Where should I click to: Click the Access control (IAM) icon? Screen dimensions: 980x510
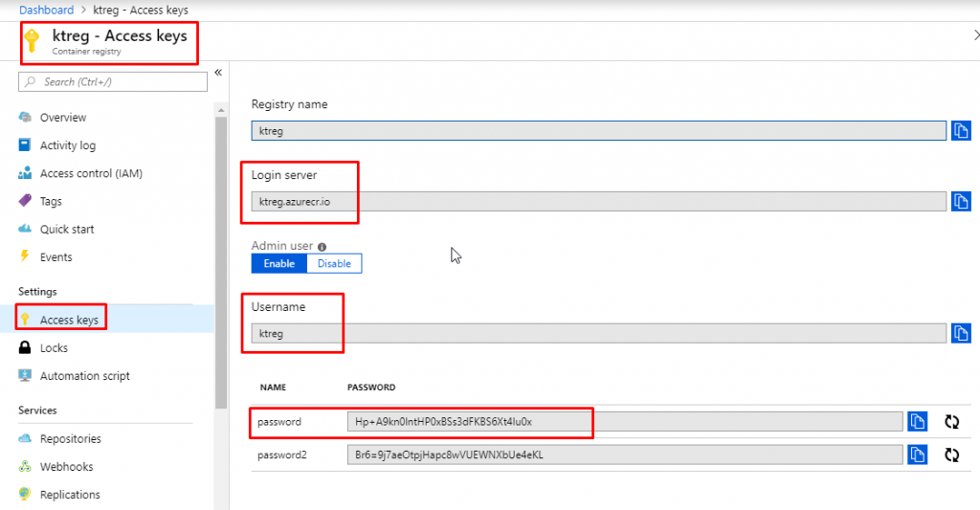point(25,173)
